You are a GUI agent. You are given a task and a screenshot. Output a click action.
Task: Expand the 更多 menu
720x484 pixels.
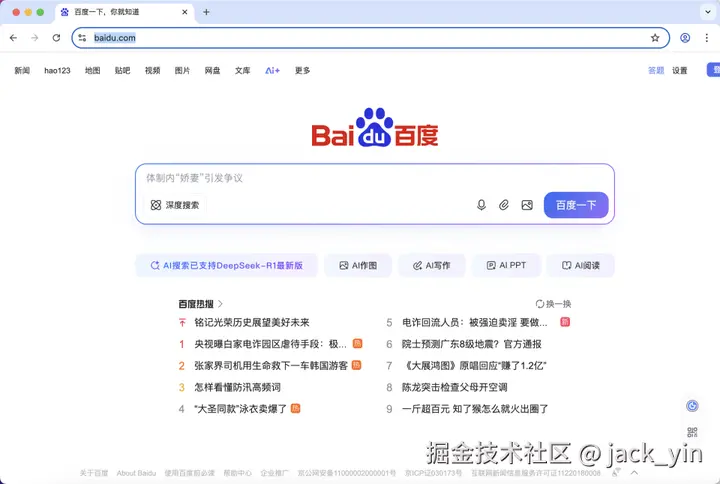click(x=303, y=70)
